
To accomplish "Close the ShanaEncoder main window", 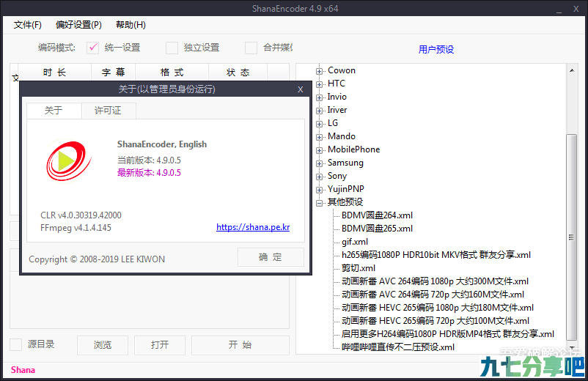I will [576, 9].
